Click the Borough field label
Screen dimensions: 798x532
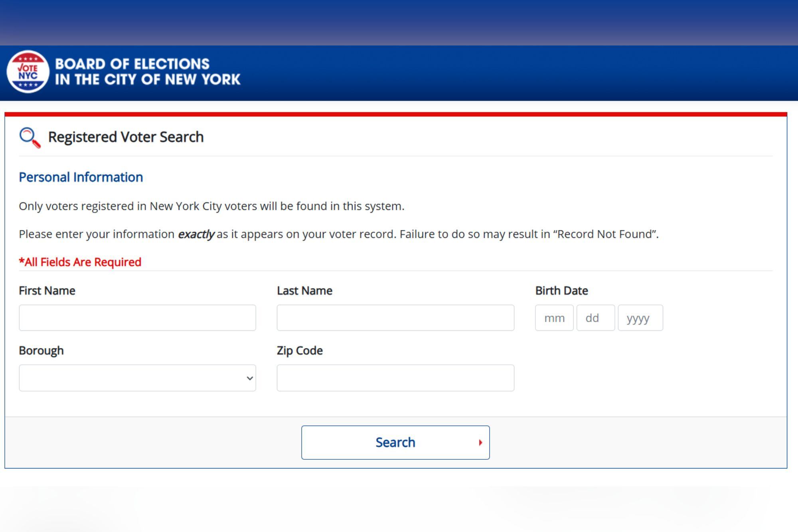pyautogui.click(x=41, y=350)
